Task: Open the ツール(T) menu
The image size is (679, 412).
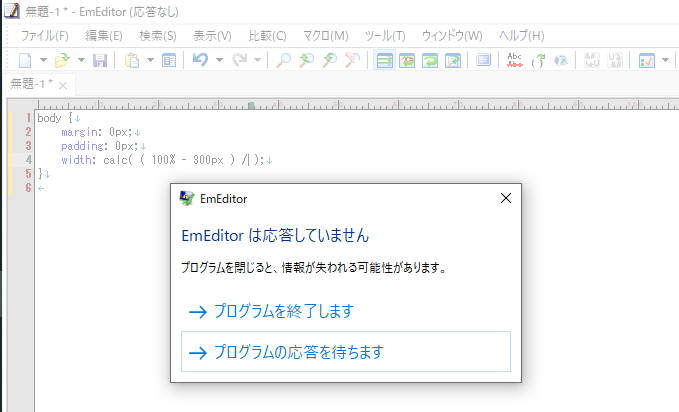Action: click(x=385, y=36)
